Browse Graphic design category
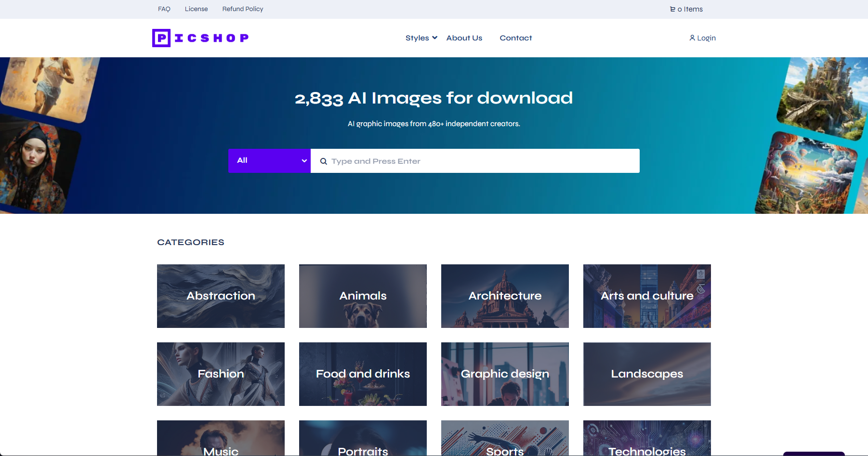The image size is (868, 456). point(505,374)
